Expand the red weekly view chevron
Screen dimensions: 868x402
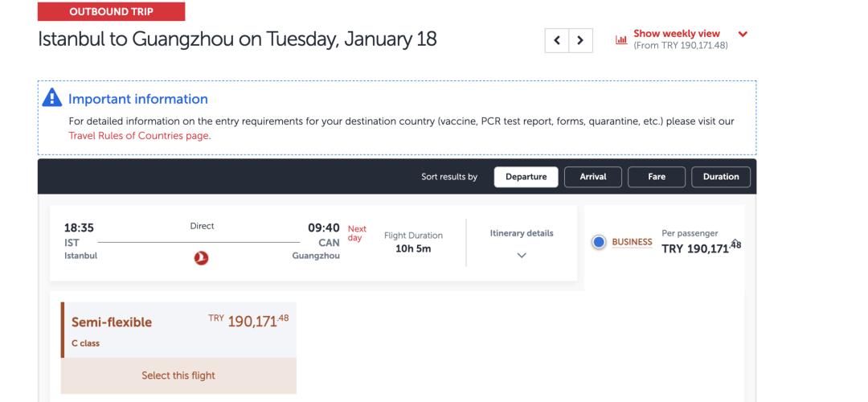[x=742, y=34]
